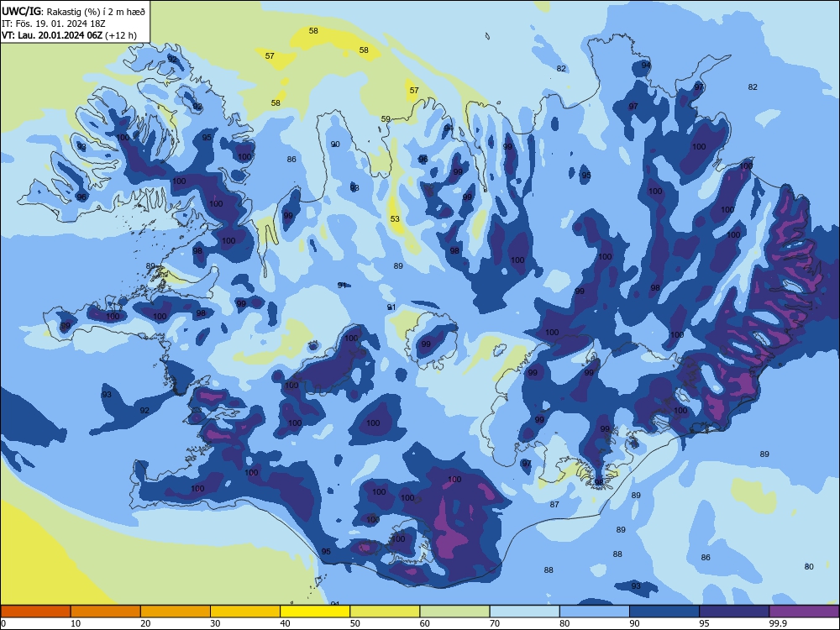Click the orange 10–20 legend swatch
The height and width of the screenshot is (630, 840).
(106, 612)
